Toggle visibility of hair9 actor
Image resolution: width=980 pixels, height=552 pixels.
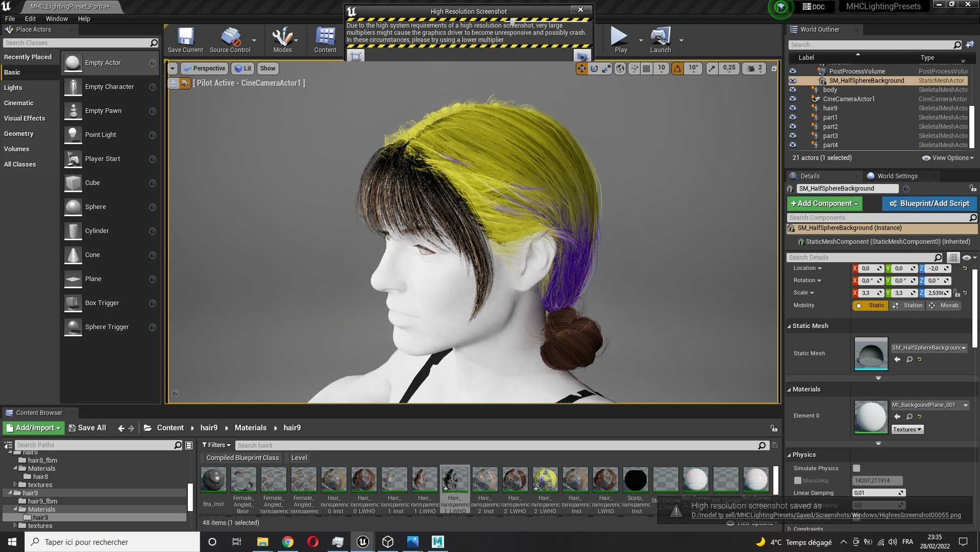793,108
